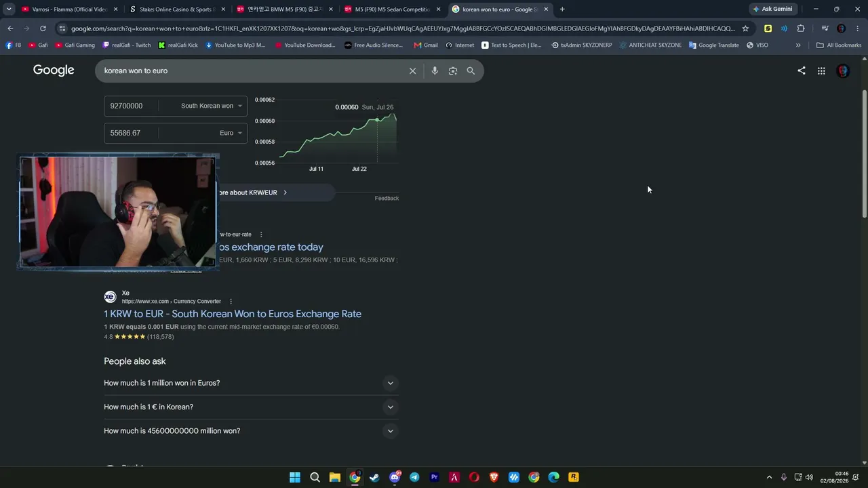Open the Google account avatar menu
The height and width of the screenshot is (488, 868).
click(843, 70)
